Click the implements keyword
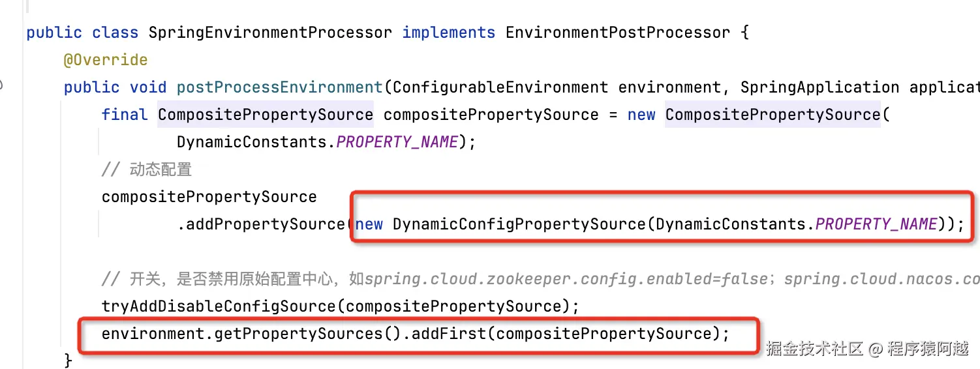The image size is (980, 369). (448, 33)
